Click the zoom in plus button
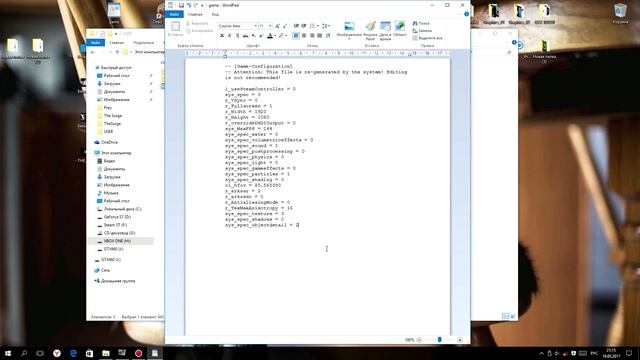This screenshot has height=360, width=640. (x=460, y=340)
